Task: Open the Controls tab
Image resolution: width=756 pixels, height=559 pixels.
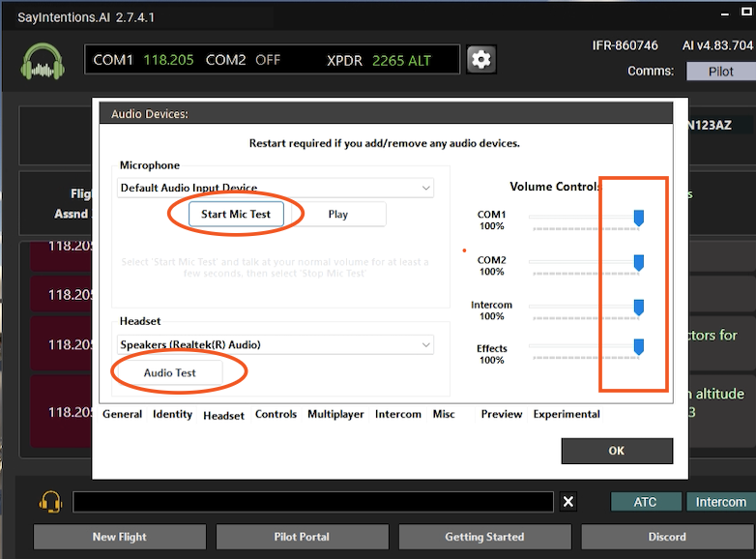Action: tap(276, 414)
